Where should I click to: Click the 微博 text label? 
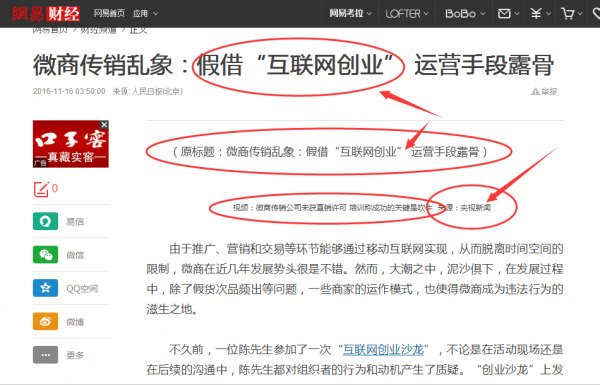click(x=75, y=322)
